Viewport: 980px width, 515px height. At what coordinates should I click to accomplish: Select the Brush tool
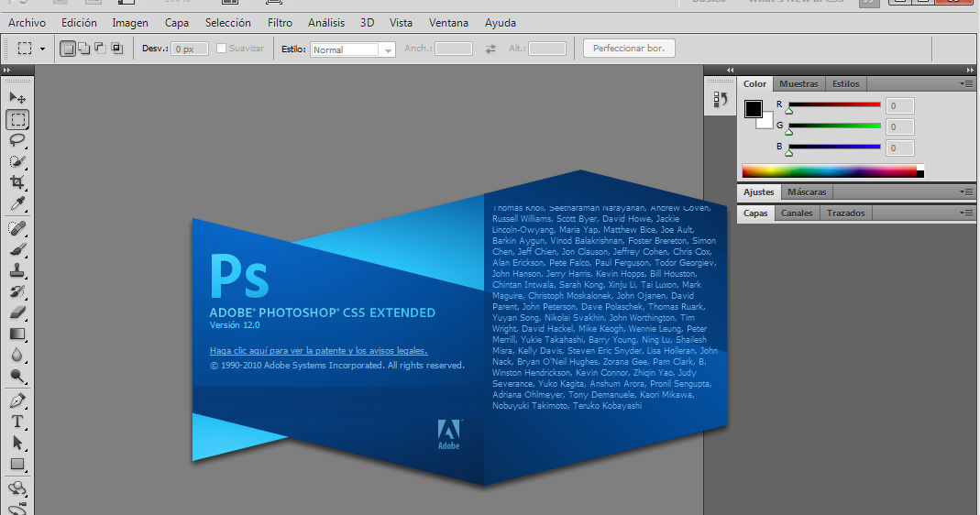(x=17, y=249)
